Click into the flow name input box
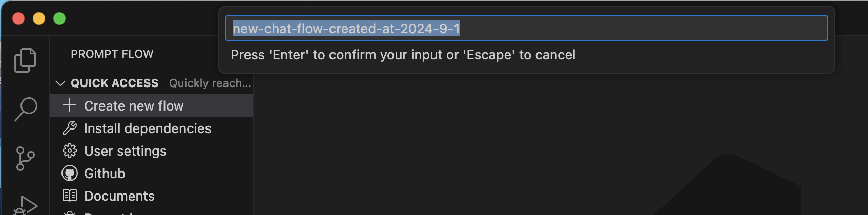 [526, 29]
